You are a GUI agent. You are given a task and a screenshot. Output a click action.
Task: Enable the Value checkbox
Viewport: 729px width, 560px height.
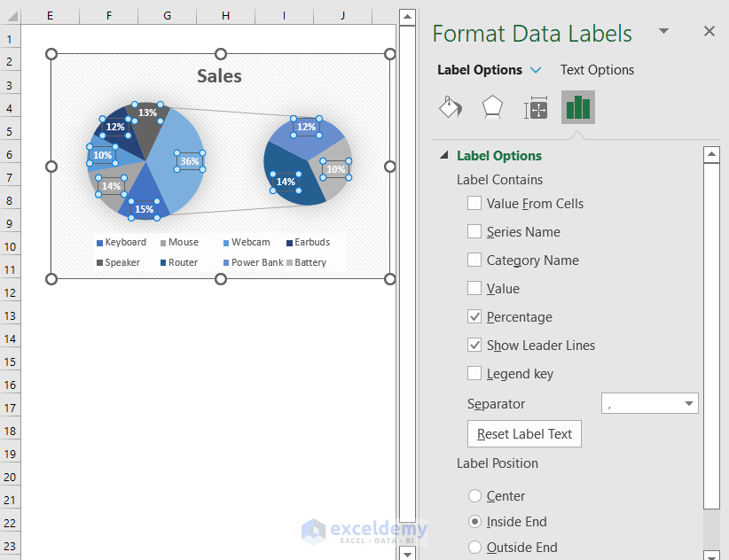click(474, 288)
